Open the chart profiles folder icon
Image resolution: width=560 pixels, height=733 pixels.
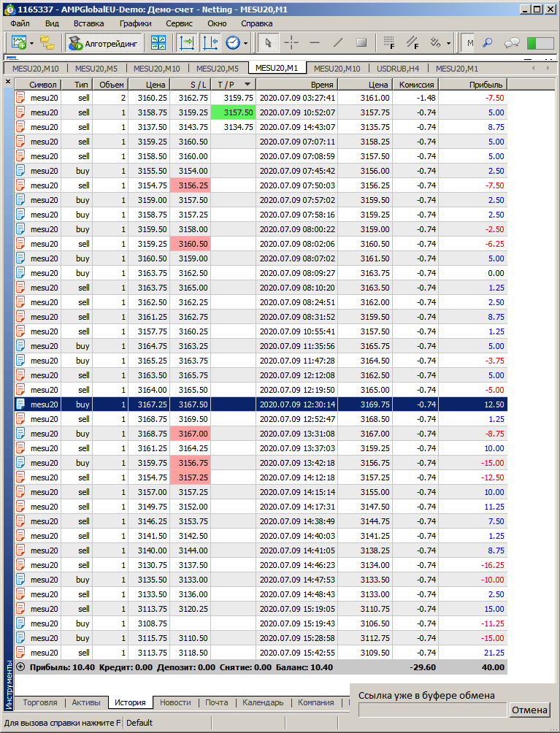click(46, 43)
